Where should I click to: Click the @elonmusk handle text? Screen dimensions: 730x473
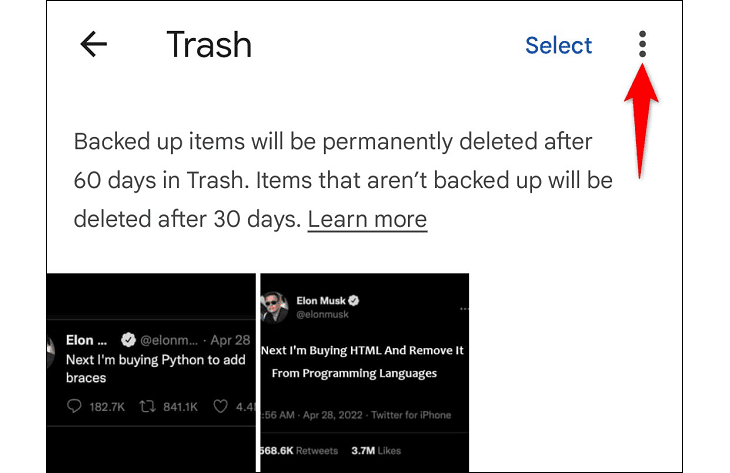tap(320, 317)
